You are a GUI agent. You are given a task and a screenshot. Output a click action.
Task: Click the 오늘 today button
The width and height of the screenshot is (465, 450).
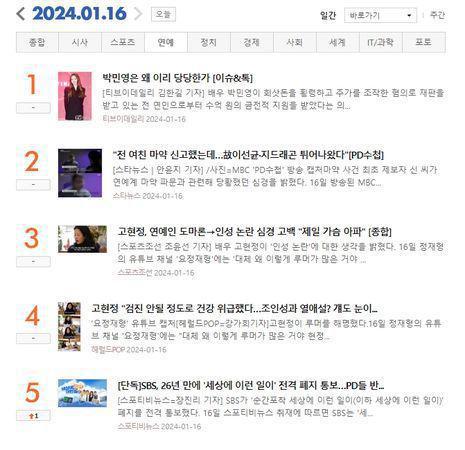(163, 14)
